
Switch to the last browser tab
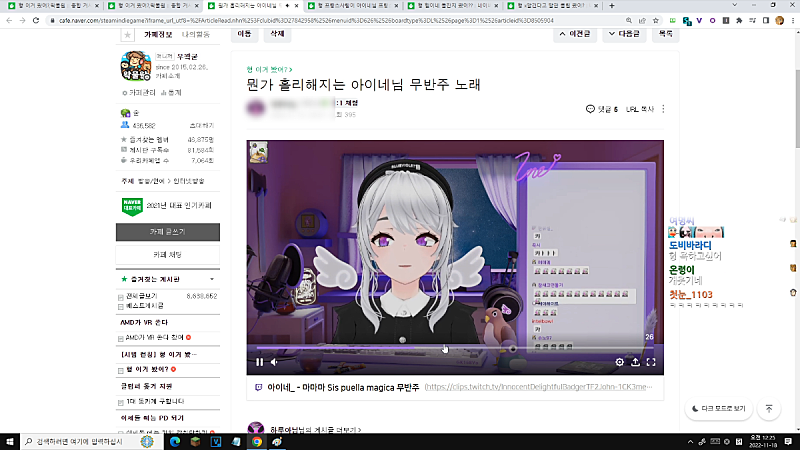553,6
